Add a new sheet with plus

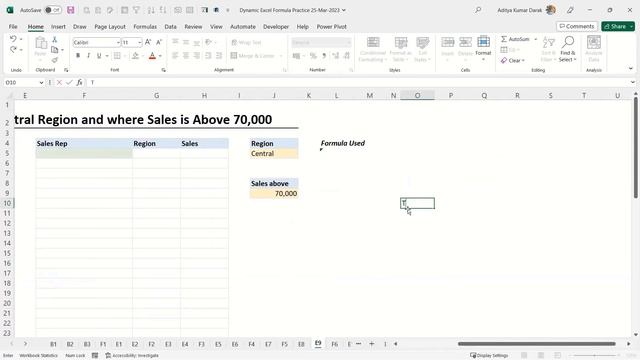click(371, 344)
